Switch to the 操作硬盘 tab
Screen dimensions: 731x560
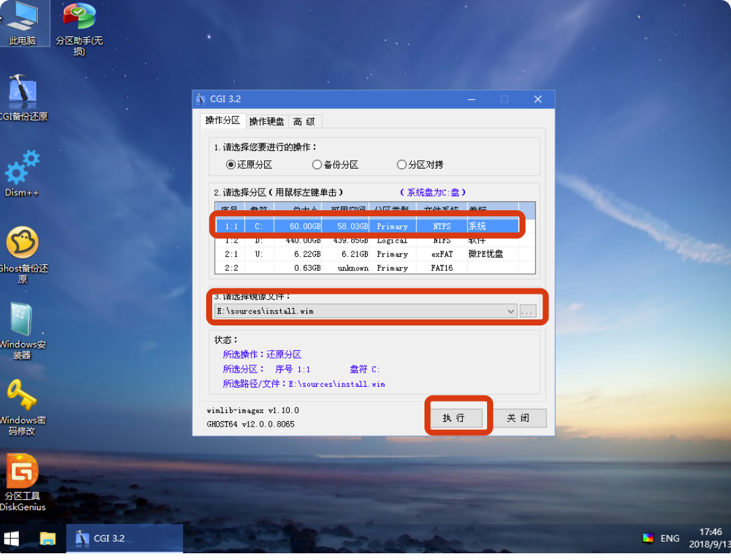[266, 121]
